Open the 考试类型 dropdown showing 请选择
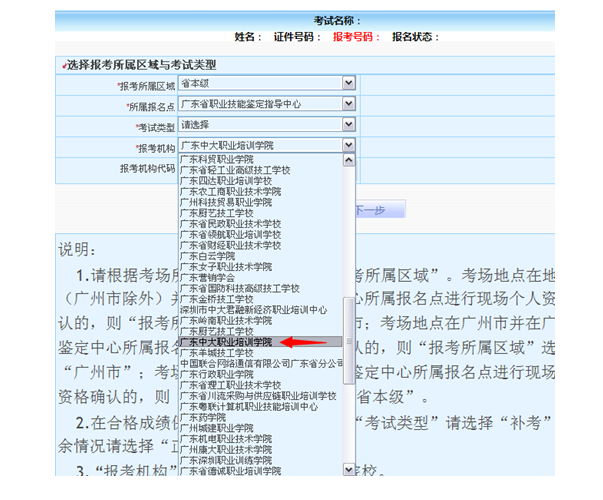Image resolution: width=603 pixels, height=500 pixels. coord(267,125)
